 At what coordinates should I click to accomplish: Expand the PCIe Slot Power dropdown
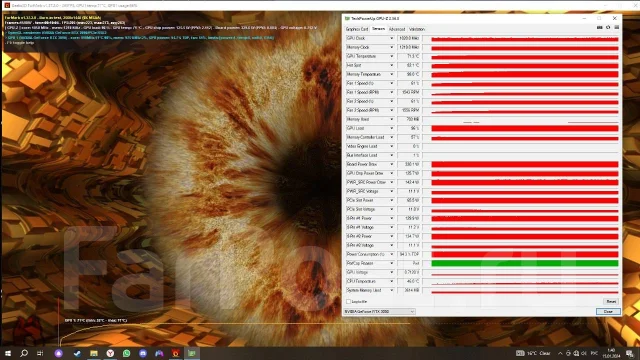391,200
